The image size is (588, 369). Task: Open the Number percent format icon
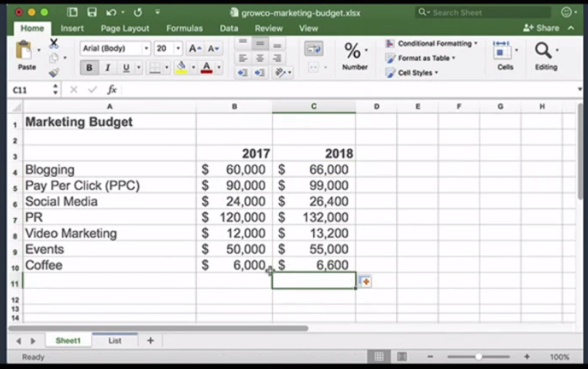[x=352, y=51]
